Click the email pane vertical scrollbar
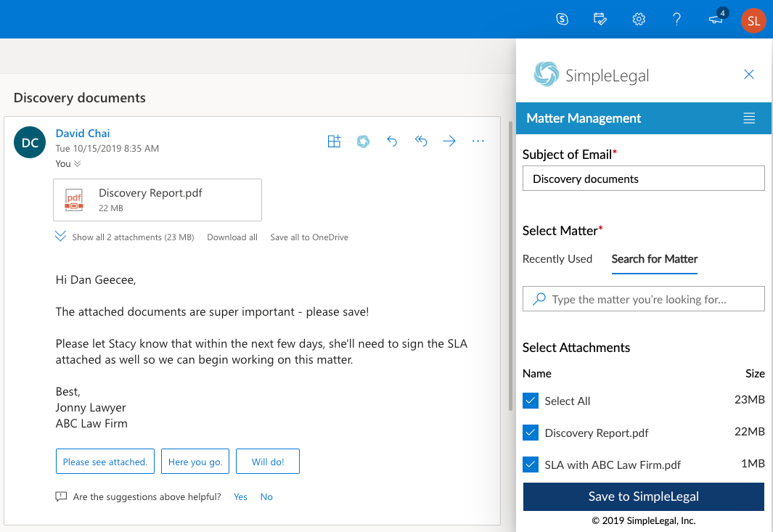 click(x=511, y=266)
